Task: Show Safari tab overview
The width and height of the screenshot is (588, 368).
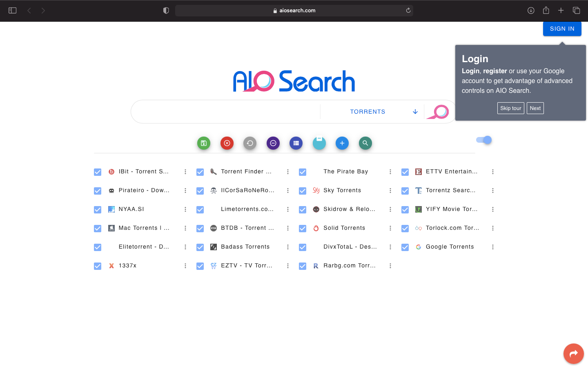Action: (576, 11)
